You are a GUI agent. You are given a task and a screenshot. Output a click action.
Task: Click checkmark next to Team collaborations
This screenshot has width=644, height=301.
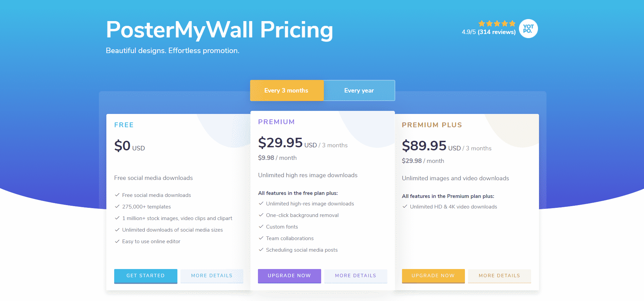(261, 238)
